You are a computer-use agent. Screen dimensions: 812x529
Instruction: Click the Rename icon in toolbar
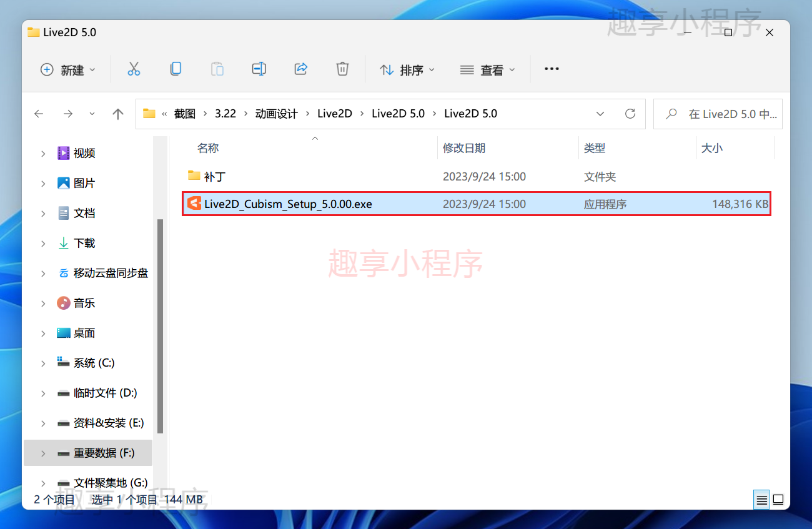pos(259,69)
